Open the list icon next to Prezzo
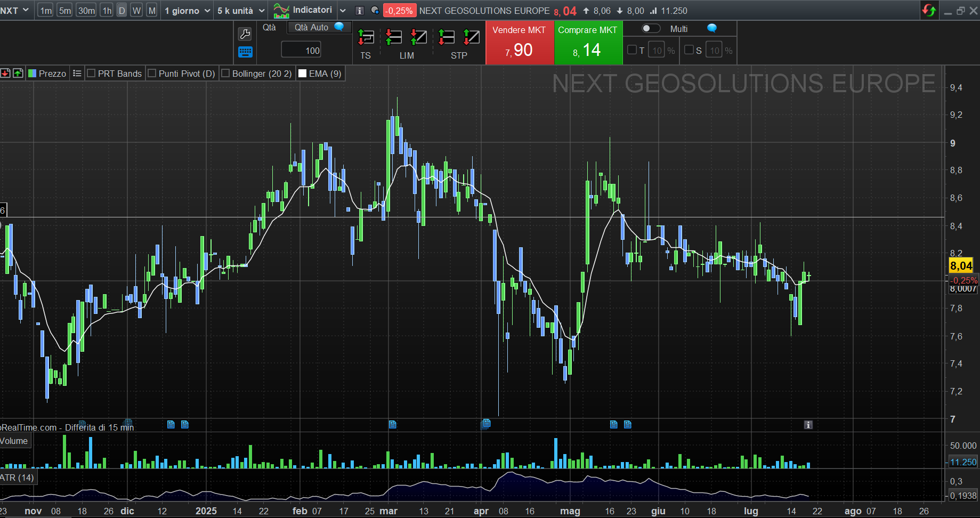The width and height of the screenshot is (980, 518). click(77, 74)
